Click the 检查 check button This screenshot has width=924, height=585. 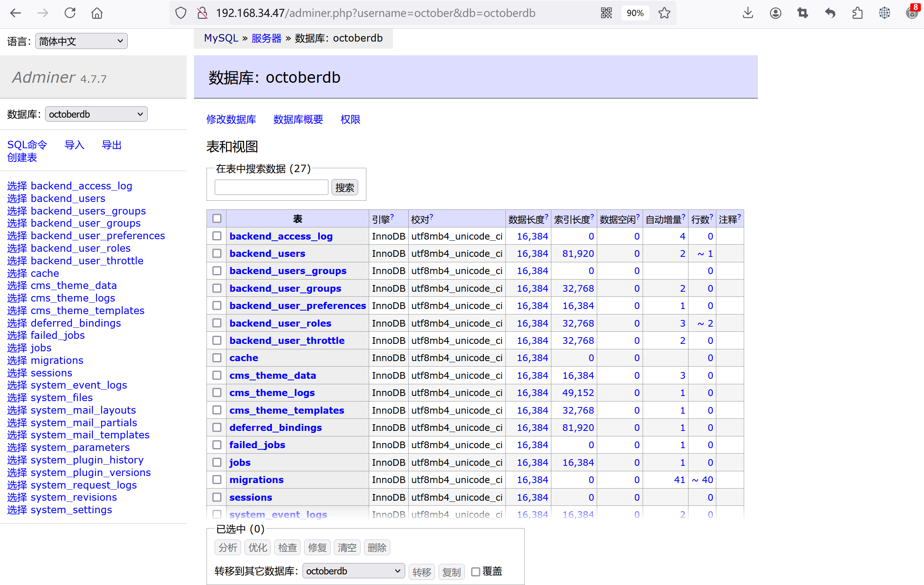pos(288,547)
